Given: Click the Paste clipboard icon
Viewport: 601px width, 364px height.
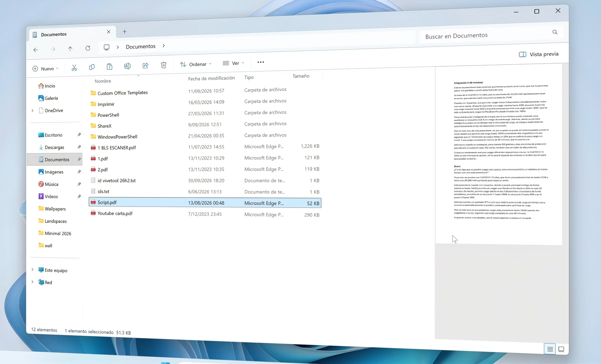Looking at the screenshot, I should click(x=109, y=67).
